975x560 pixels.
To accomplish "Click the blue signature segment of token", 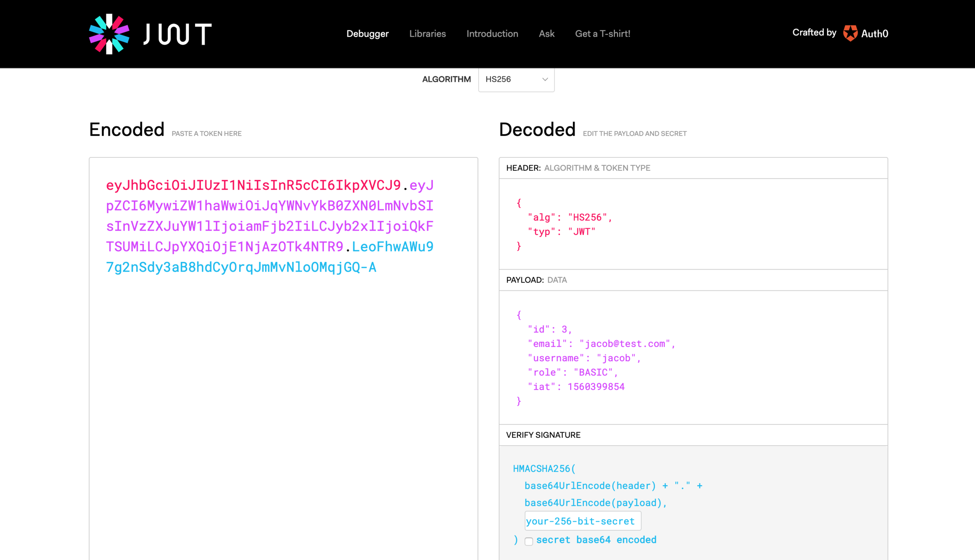I will pos(241,267).
